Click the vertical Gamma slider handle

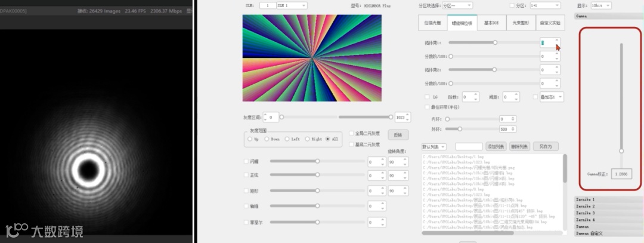621,151
